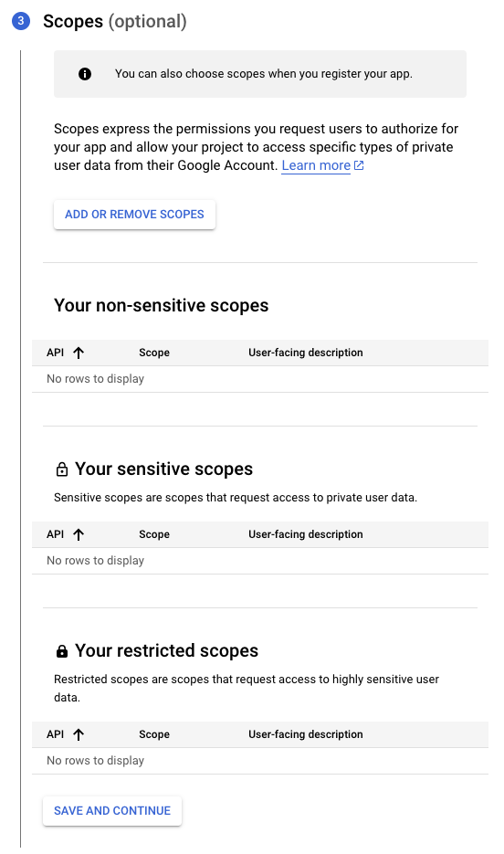Click the outlined lock icon beside sensitive scopes

click(62, 469)
